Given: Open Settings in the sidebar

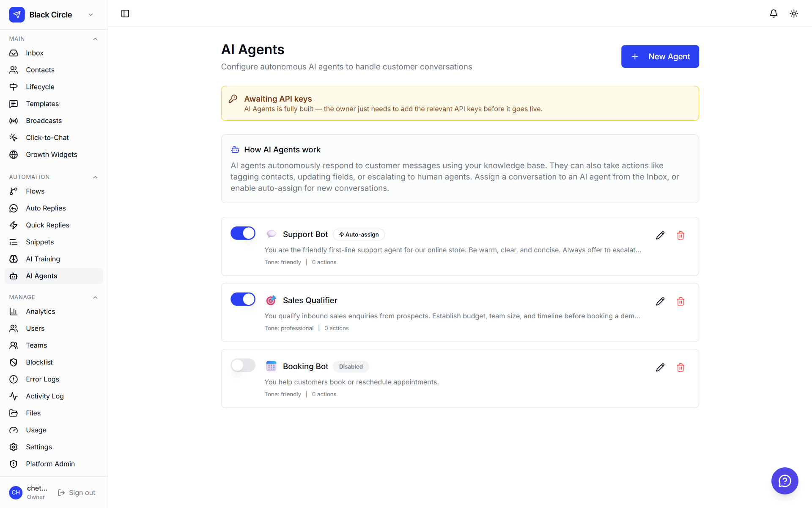Looking at the screenshot, I should coord(54,447).
